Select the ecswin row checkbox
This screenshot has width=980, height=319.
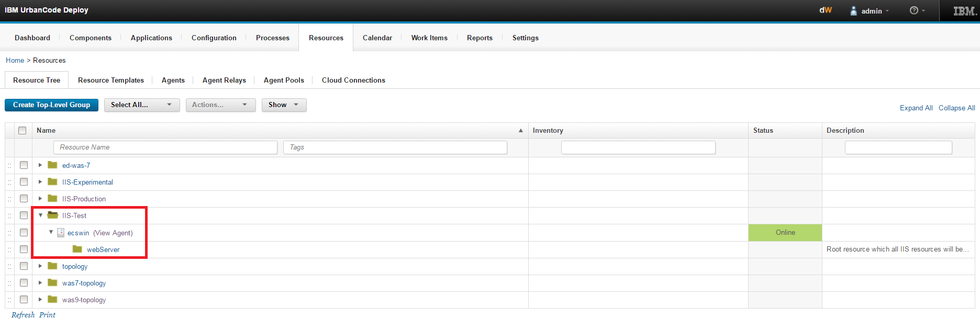click(24, 233)
